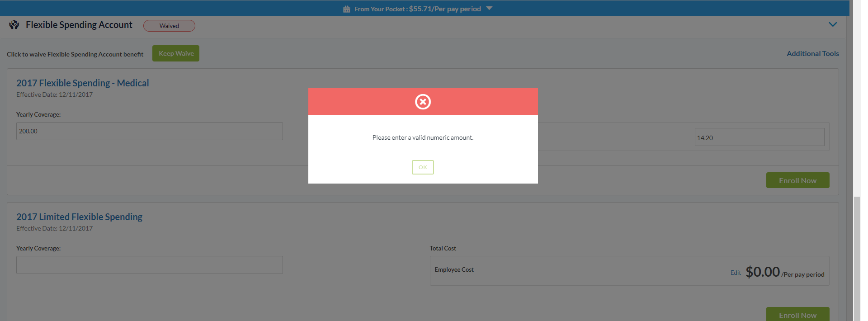Click Enroll Now for Limited Flexible Spending
This screenshot has width=868, height=321.
click(797, 315)
